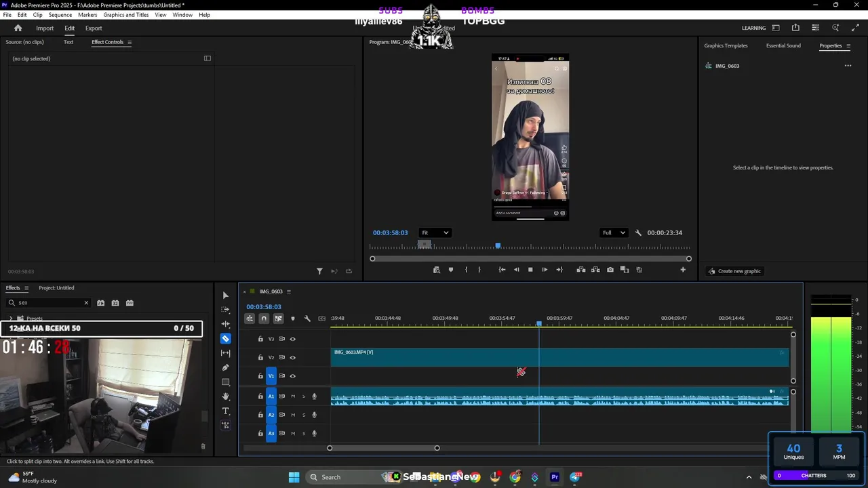Viewport: 868px width, 488px height.
Task: Switch to the Export workspace
Action: coord(94,28)
